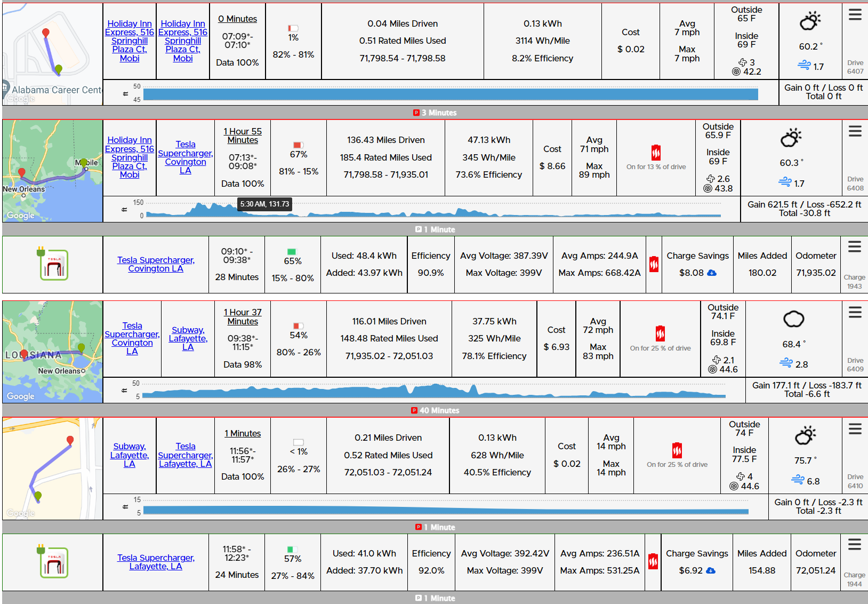Open hamburger menu for Drive 6408
Screen dimensions: 868x604
pos(855,131)
